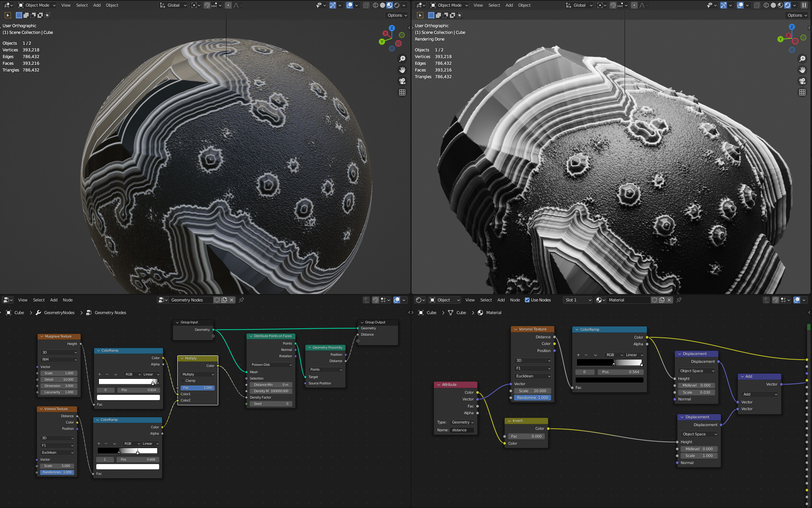Viewport: 812px width, 508px height.
Task: Click parent node tree arrow in geometry editor
Action: (x=366, y=300)
